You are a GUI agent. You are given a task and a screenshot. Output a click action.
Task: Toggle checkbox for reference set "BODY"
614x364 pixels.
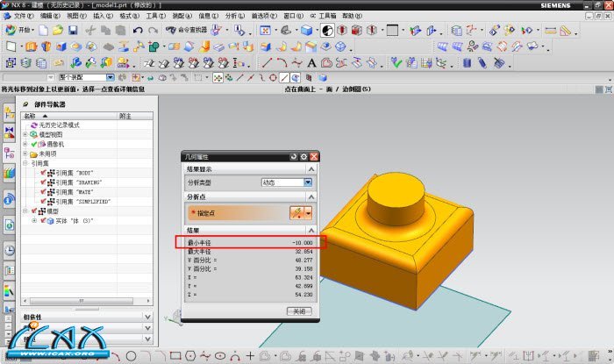click(43, 173)
